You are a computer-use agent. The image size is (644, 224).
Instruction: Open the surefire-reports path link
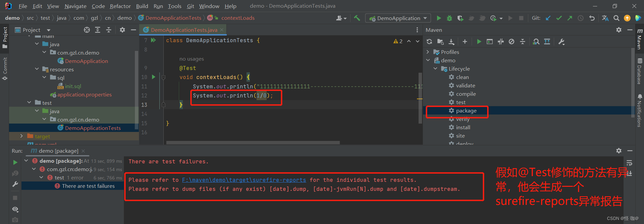[x=244, y=180]
